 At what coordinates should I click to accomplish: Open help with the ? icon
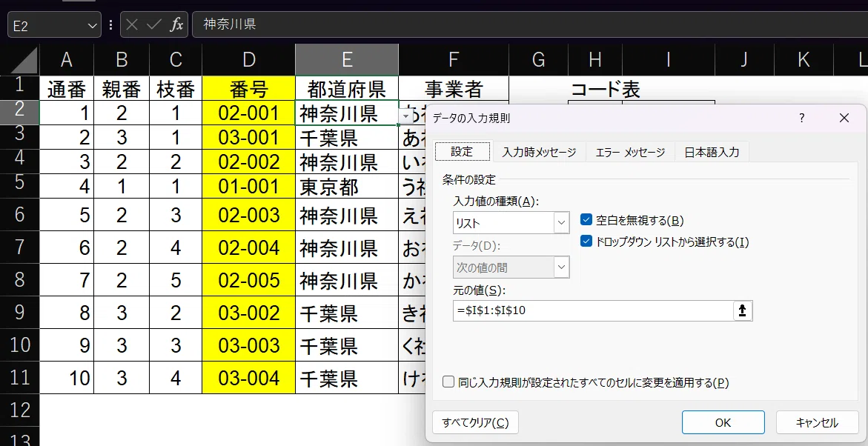pos(801,118)
